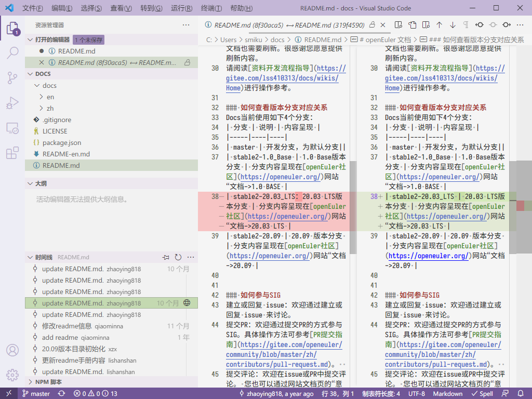
Task: Click the open changes split icon in toolbar
Action: point(398,25)
